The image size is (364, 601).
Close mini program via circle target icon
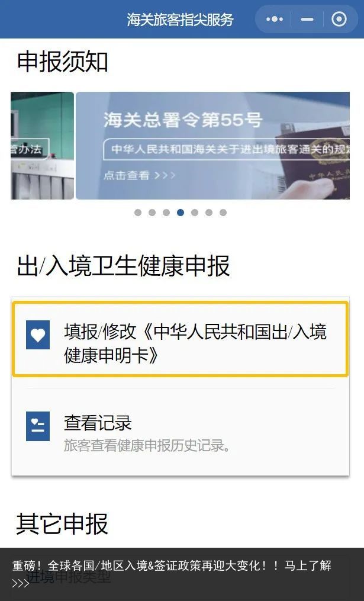click(x=339, y=19)
